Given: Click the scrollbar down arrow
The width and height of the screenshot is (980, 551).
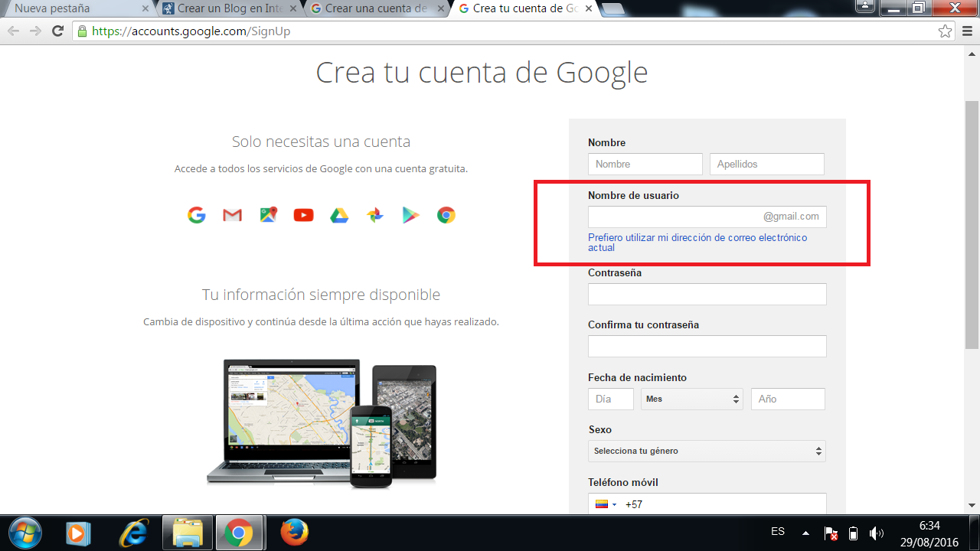Looking at the screenshot, I should coord(972,506).
